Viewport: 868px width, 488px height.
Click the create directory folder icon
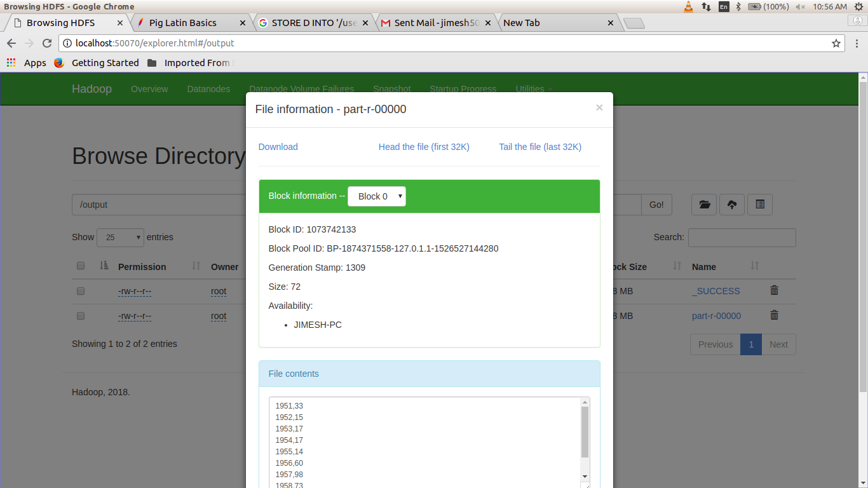[x=704, y=205]
